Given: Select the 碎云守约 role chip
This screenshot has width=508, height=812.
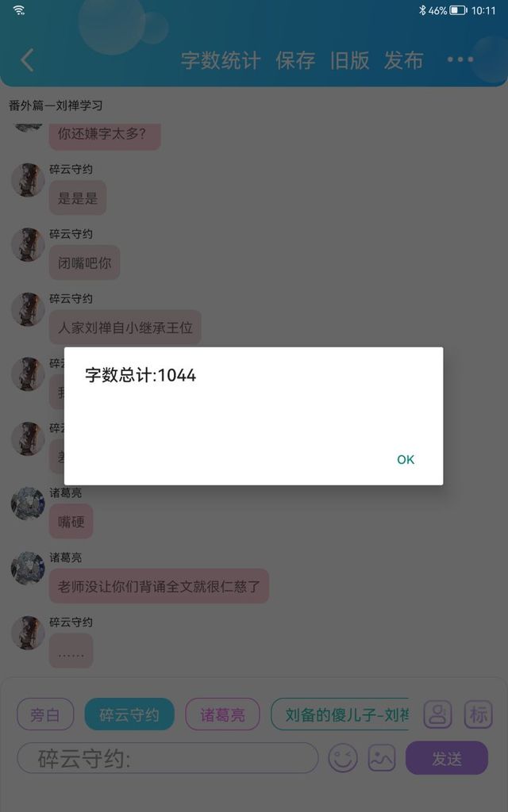Looking at the screenshot, I should click(129, 714).
